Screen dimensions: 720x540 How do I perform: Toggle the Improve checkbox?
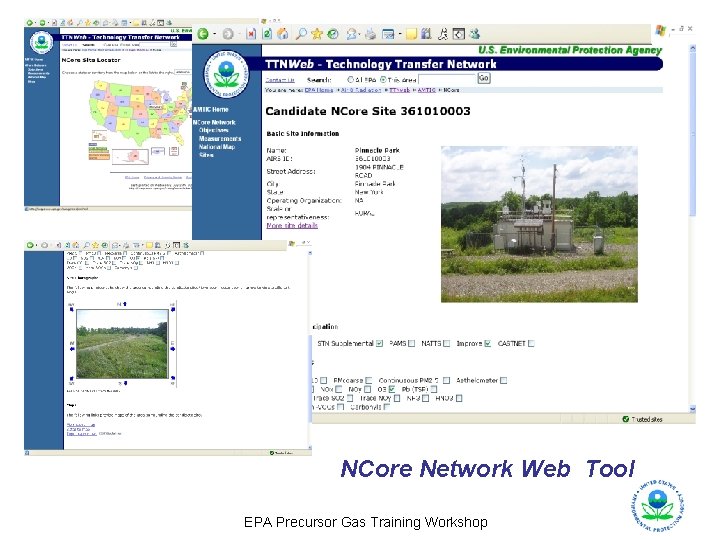488,343
